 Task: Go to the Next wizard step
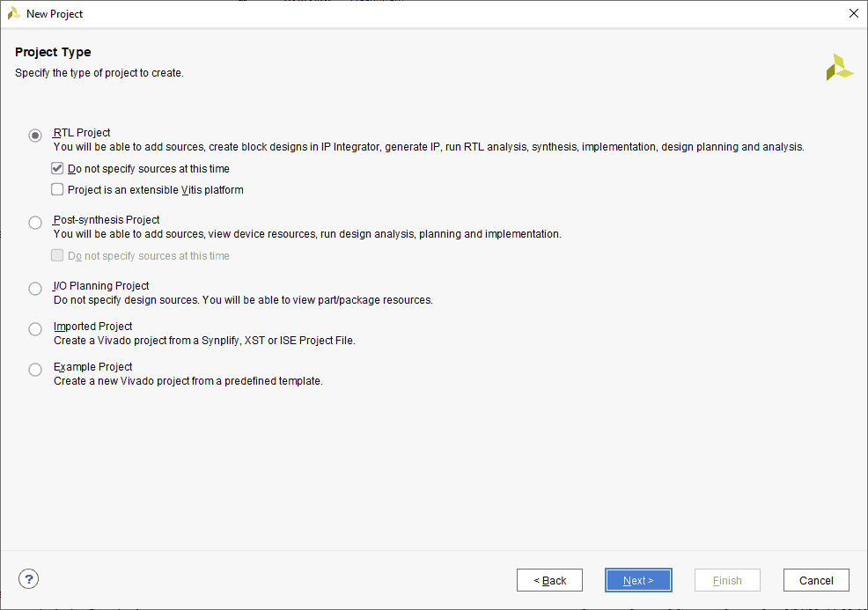click(638, 580)
